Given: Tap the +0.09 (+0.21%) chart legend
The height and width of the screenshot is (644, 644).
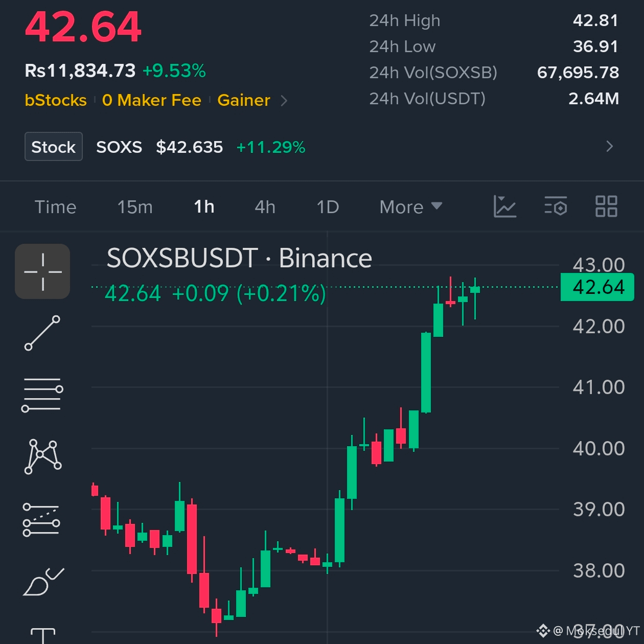Looking at the screenshot, I should 249,293.
